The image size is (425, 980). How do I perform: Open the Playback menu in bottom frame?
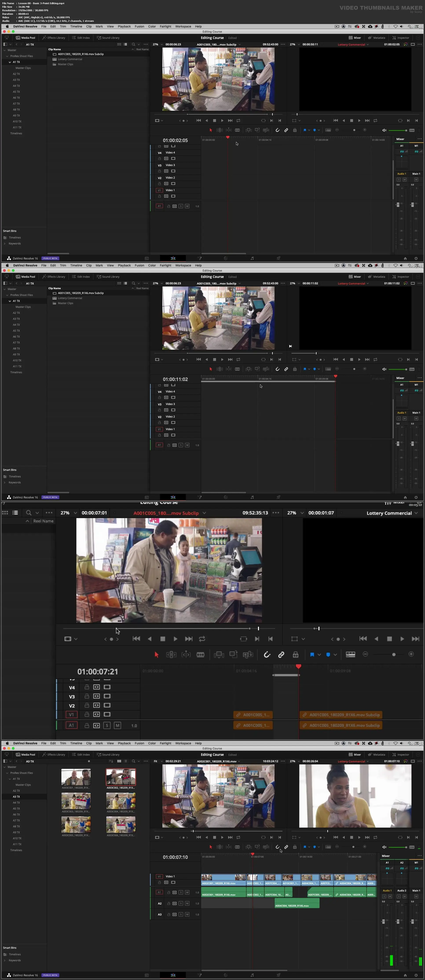coord(124,743)
